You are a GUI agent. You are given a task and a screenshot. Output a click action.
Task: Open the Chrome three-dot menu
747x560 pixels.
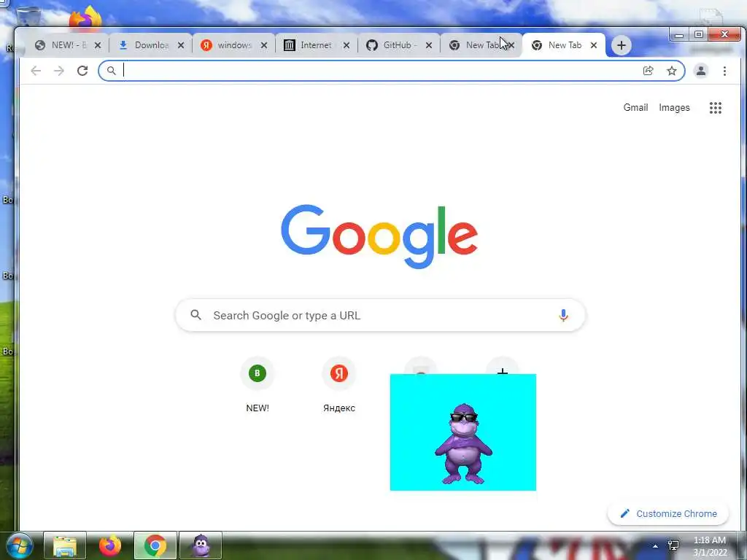[x=724, y=71]
